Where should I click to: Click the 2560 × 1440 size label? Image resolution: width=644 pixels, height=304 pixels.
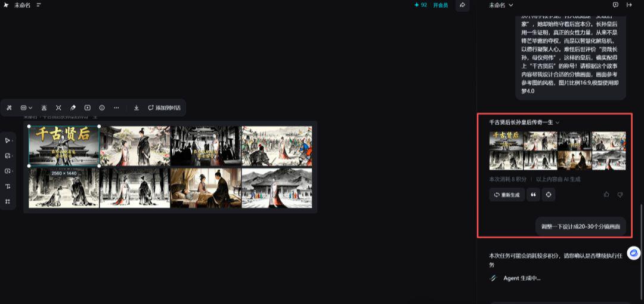click(x=64, y=174)
